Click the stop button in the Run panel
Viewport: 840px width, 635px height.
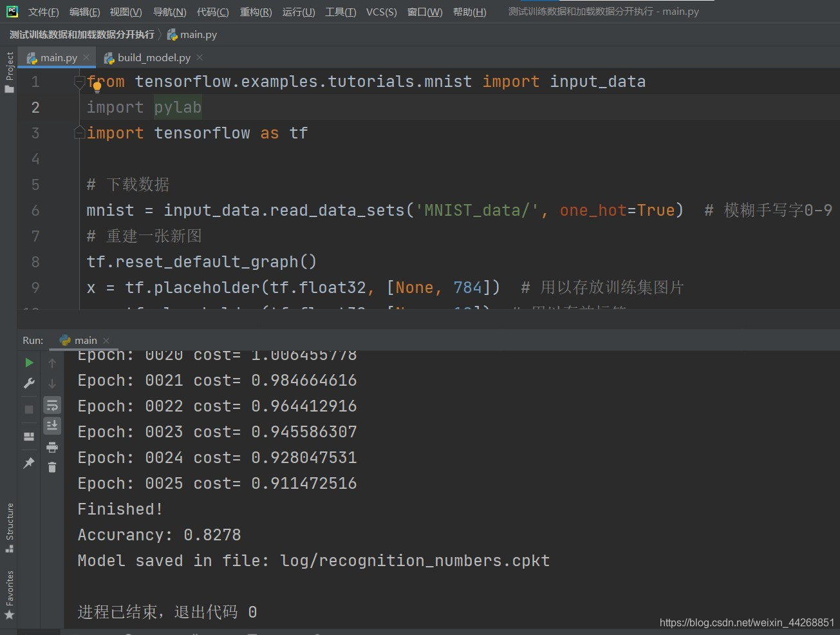point(29,408)
